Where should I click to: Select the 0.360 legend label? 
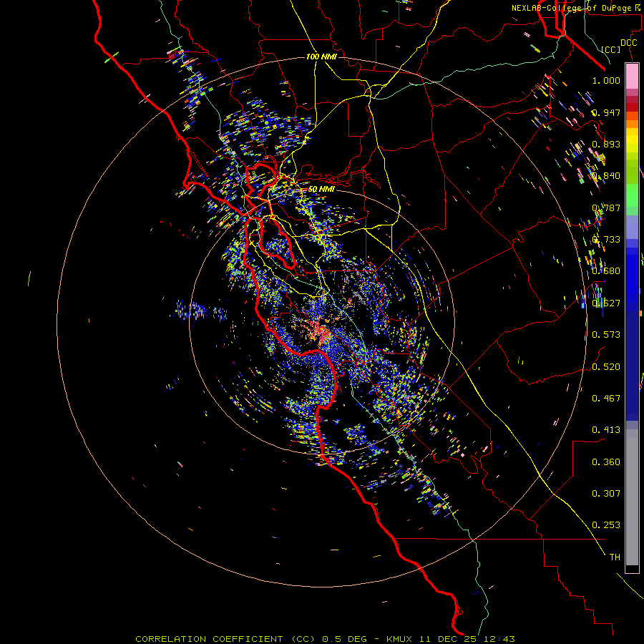(x=606, y=462)
